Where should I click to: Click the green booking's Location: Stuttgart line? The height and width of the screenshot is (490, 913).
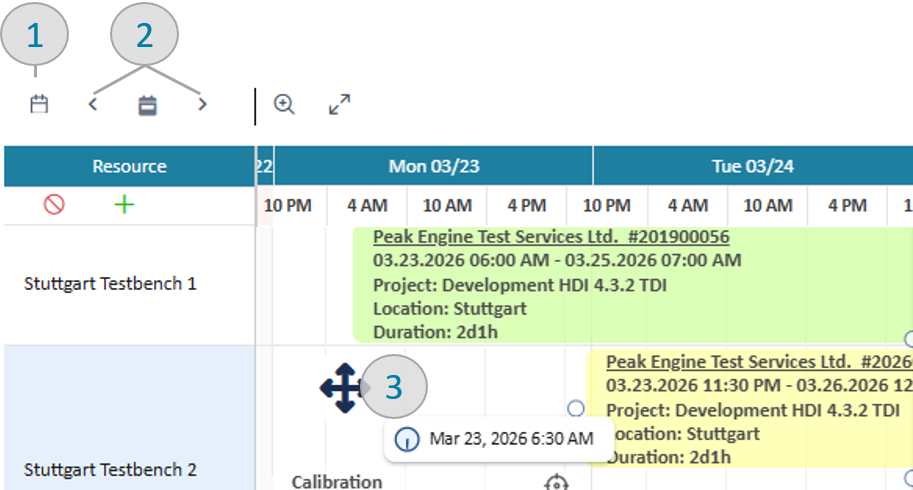[x=450, y=308]
